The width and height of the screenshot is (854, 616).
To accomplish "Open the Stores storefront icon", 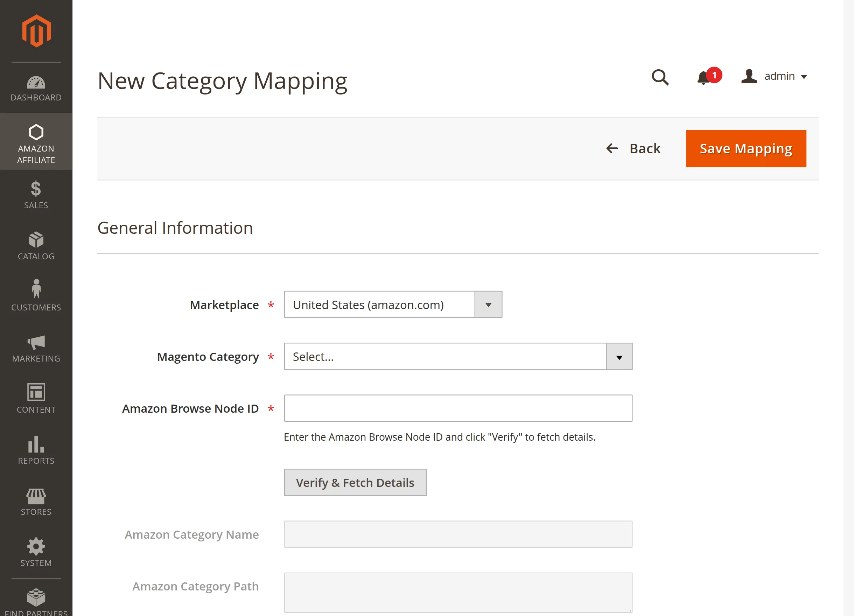I will point(36,496).
